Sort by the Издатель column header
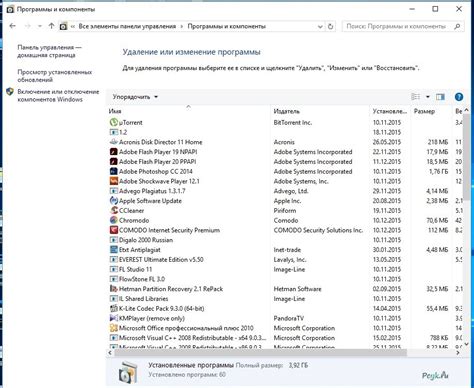This screenshot has width=474, height=388. (287, 111)
